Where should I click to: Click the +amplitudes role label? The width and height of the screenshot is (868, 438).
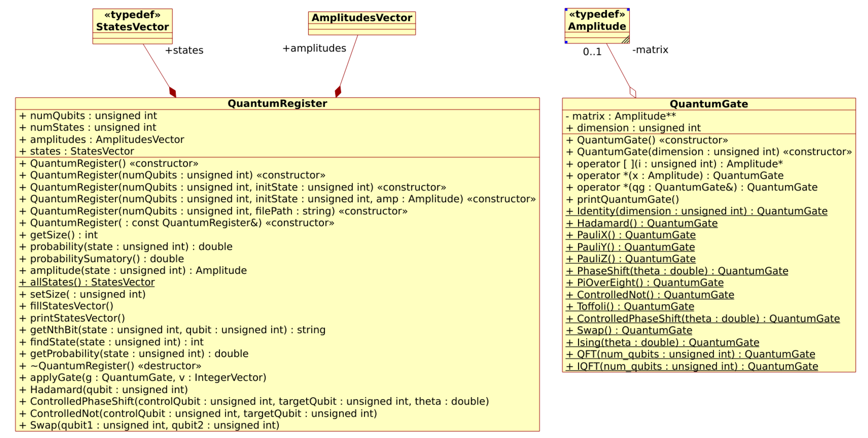(x=314, y=48)
